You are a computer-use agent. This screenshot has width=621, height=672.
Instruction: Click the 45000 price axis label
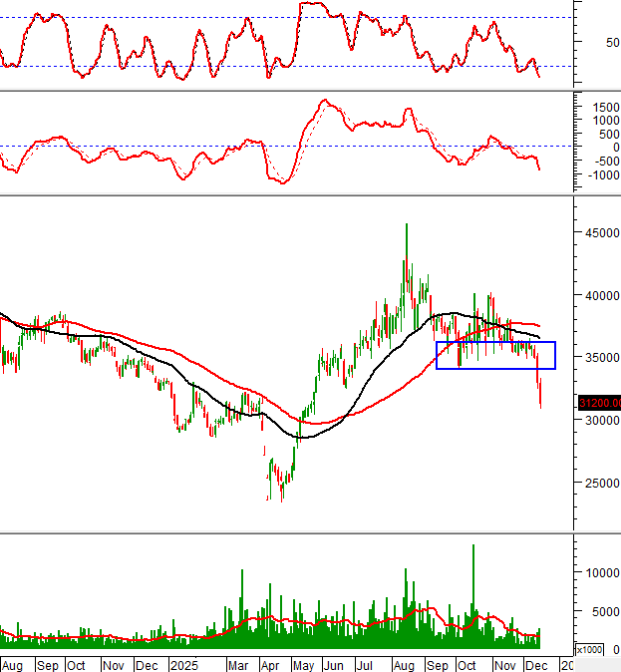pyautogui.click(x=599, y=232)
